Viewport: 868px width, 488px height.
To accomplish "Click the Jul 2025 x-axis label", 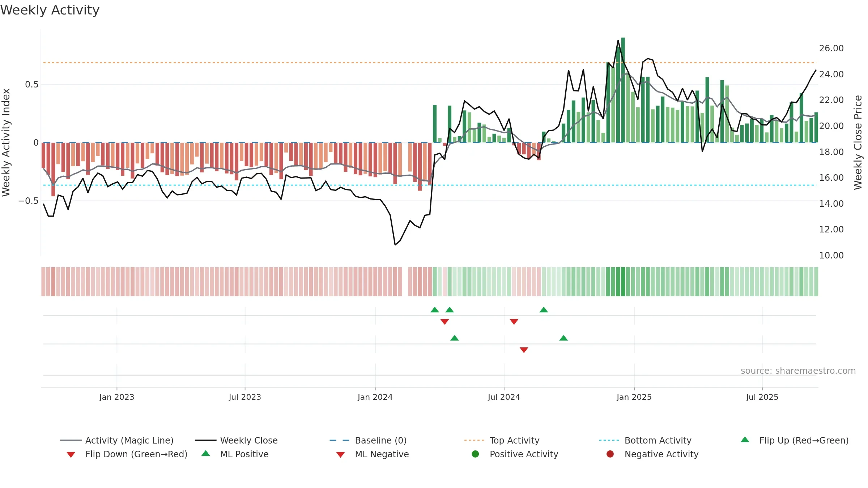I will click(x=762, y=397).
